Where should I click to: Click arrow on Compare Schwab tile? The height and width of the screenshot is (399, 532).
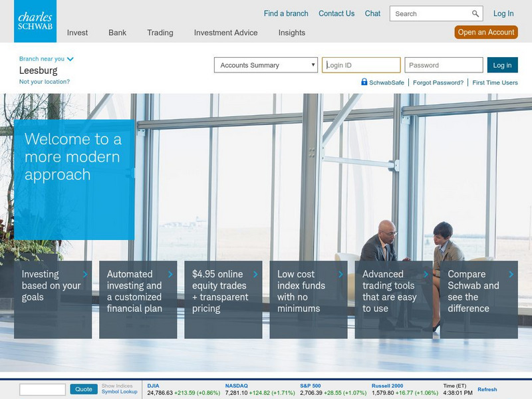511,274
